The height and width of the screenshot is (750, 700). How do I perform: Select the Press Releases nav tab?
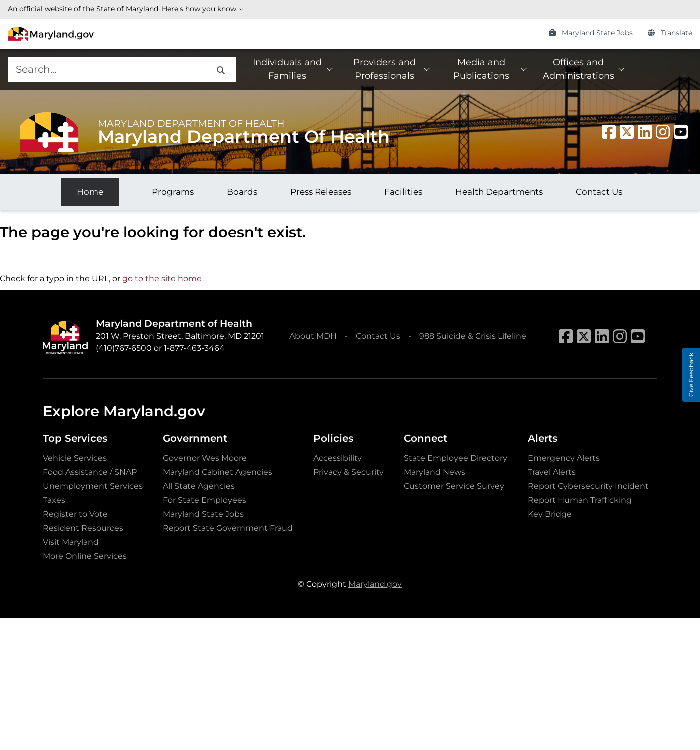[x=320, y=192]
